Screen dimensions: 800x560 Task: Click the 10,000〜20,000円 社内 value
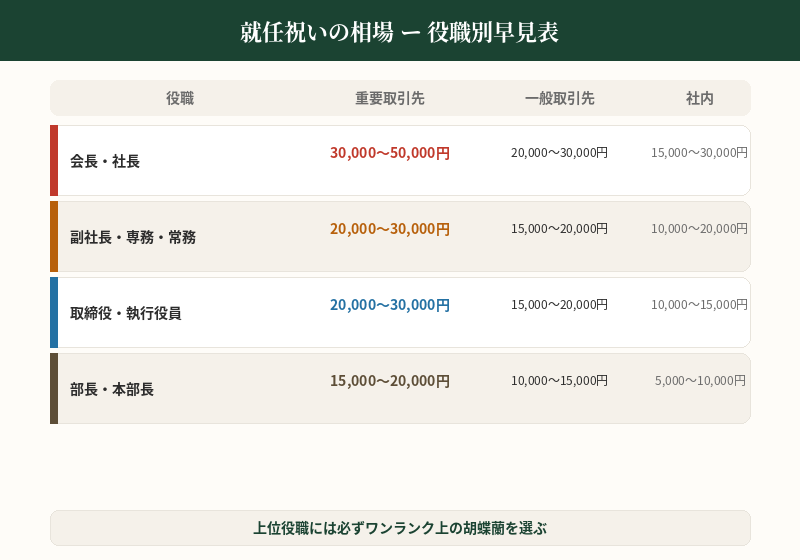[x=699, y=228]
